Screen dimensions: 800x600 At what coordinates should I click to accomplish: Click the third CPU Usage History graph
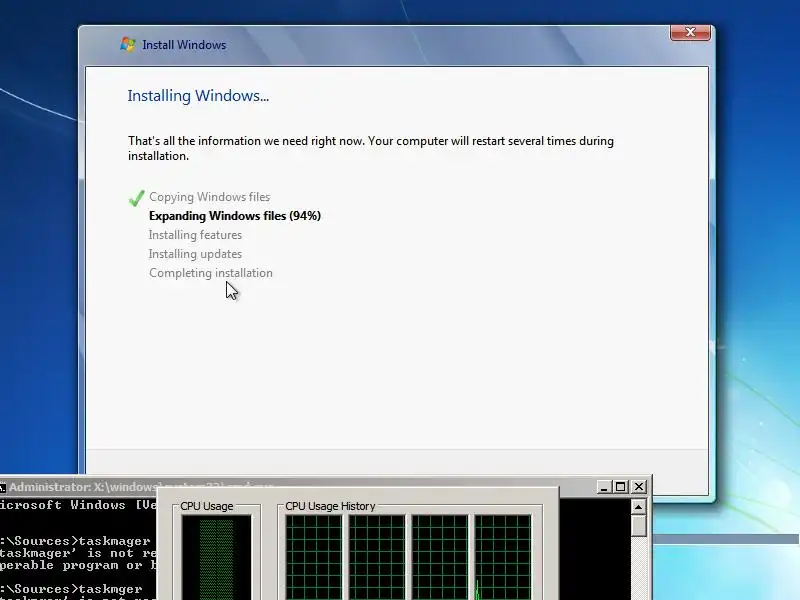point(440,557)
